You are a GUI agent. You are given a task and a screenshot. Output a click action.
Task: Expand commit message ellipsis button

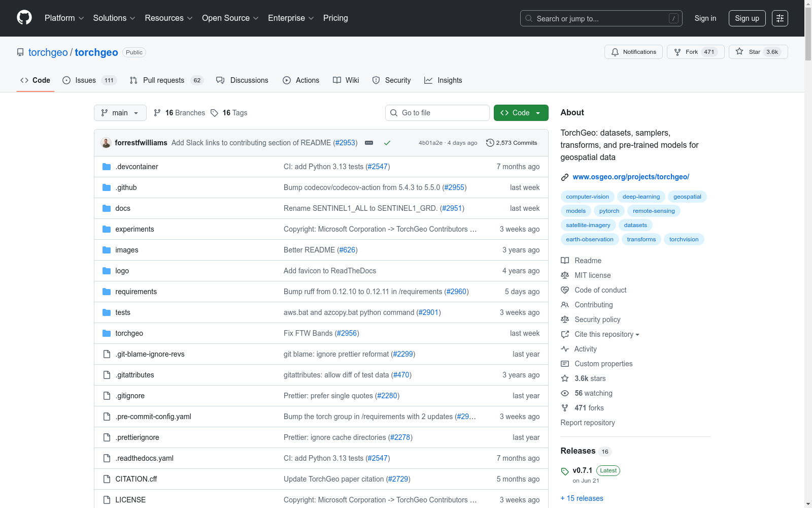[x=369, y=143]
